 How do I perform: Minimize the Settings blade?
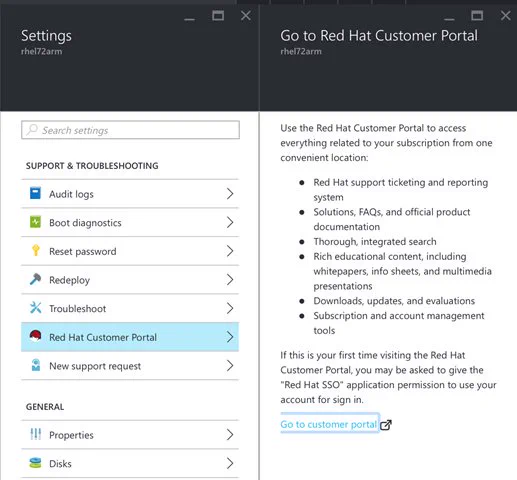point(189,19)
